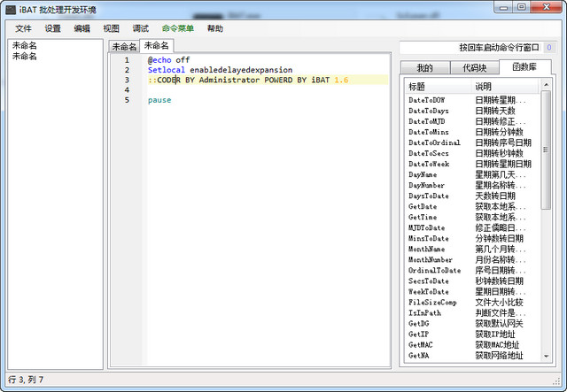Click the command line input field

coord(470,47)
